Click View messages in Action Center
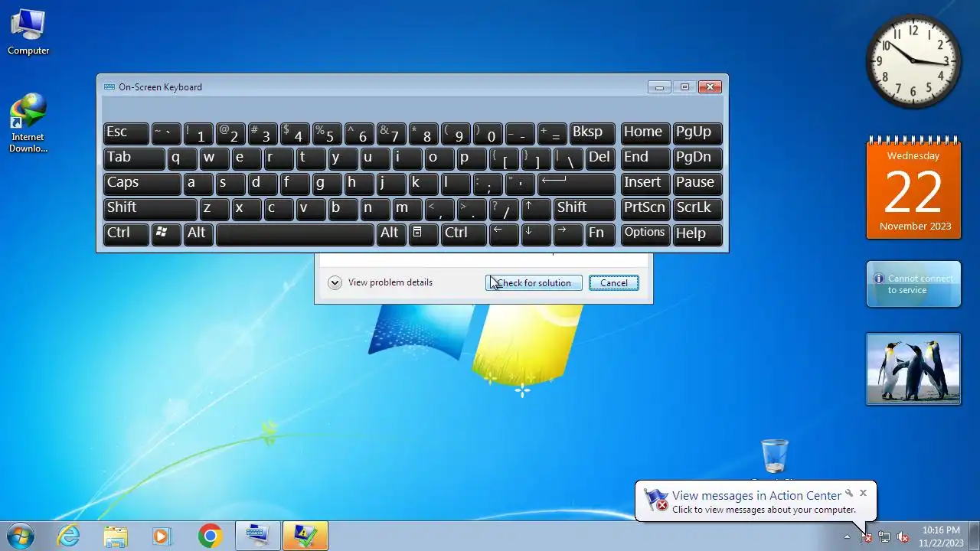980x551 pixels. click(x=756, y=496)
